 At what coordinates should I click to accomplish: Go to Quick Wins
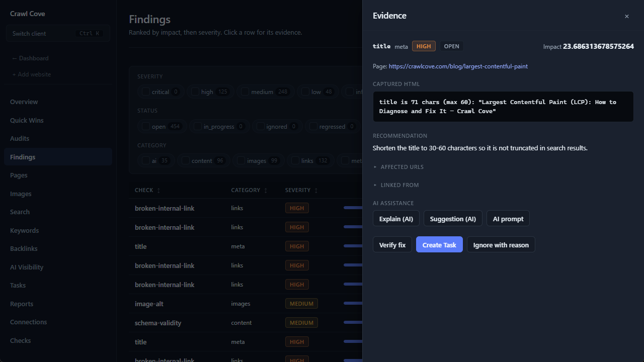click(x=58, y=120)
